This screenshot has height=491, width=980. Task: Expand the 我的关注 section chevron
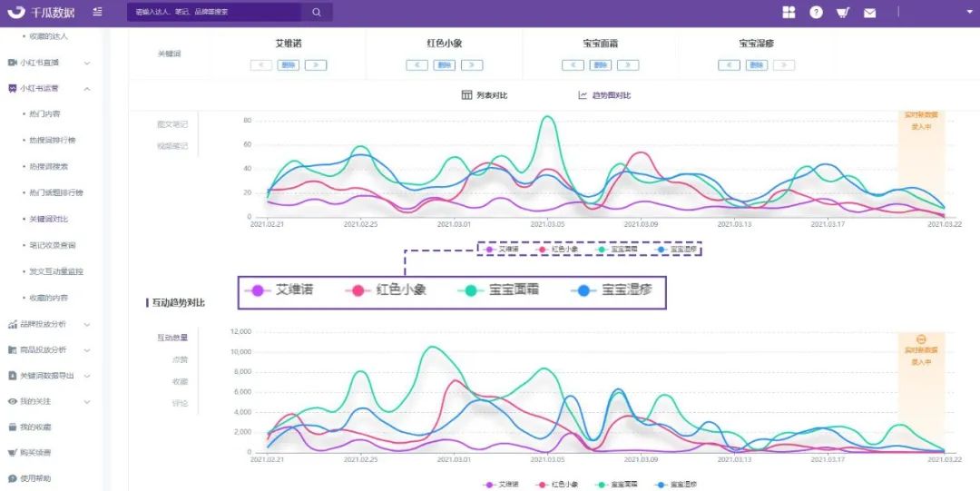click(x=87, y=401)
